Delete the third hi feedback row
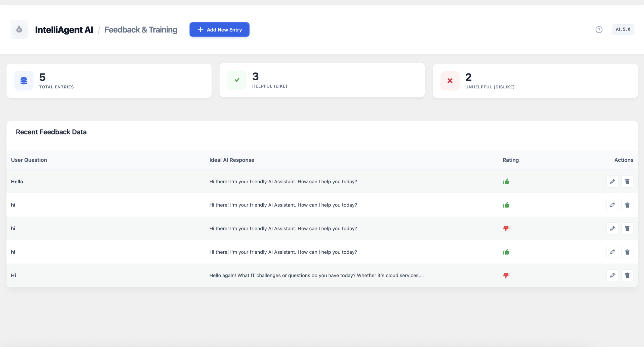The height and width of the screenshot is (347, 644). 627,228
